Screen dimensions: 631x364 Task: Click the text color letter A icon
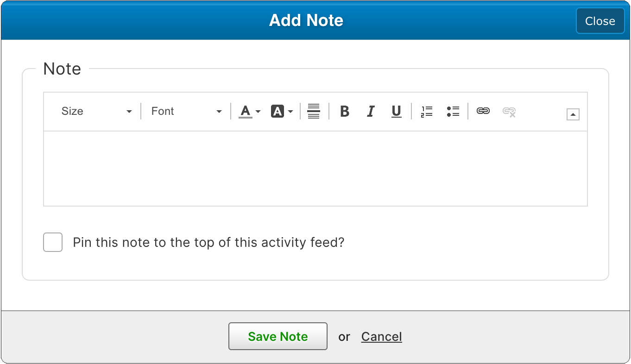pyautogui.click(x=246, y=111)
